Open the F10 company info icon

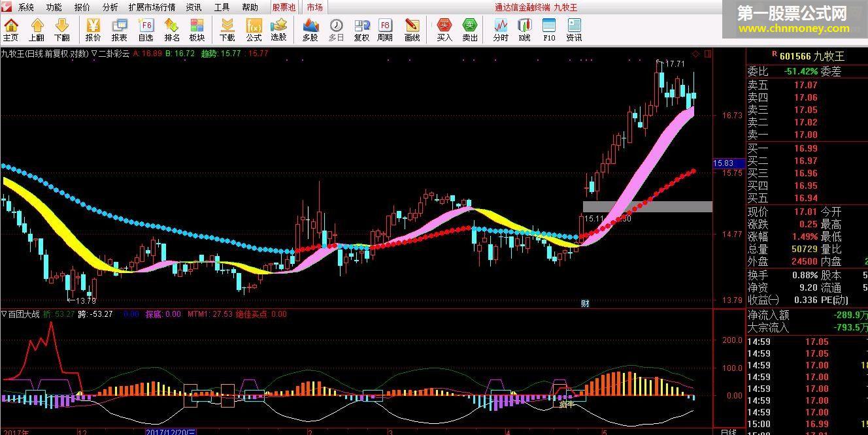tap(549, 30)
